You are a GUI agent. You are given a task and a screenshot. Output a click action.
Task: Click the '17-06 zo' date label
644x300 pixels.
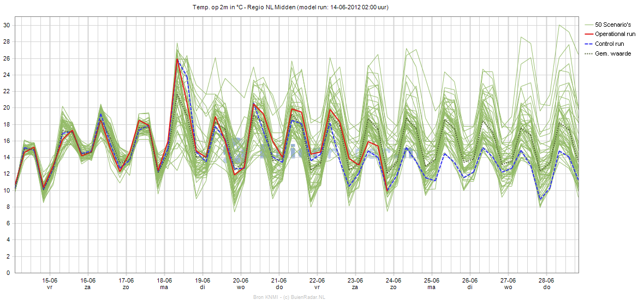point(126,284)
